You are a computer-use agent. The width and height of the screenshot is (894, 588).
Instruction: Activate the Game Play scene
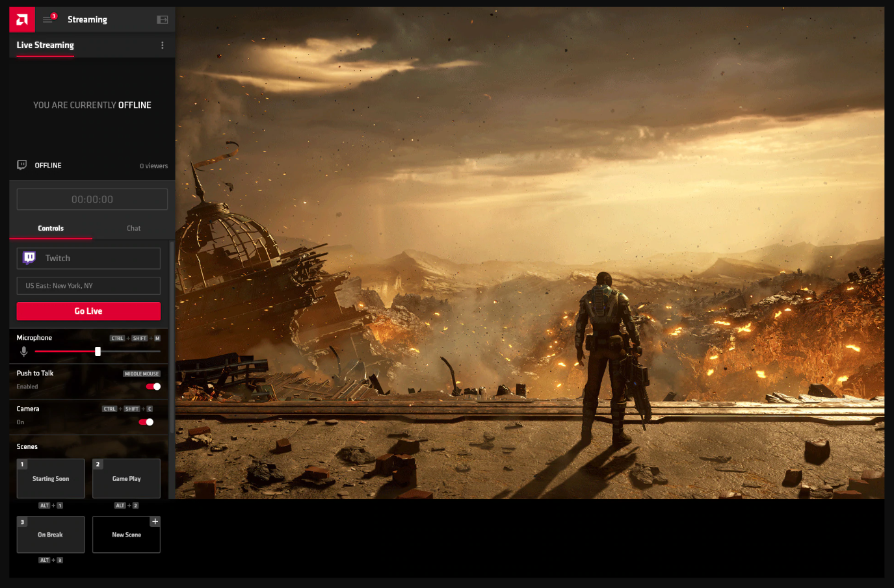(126, 478)
